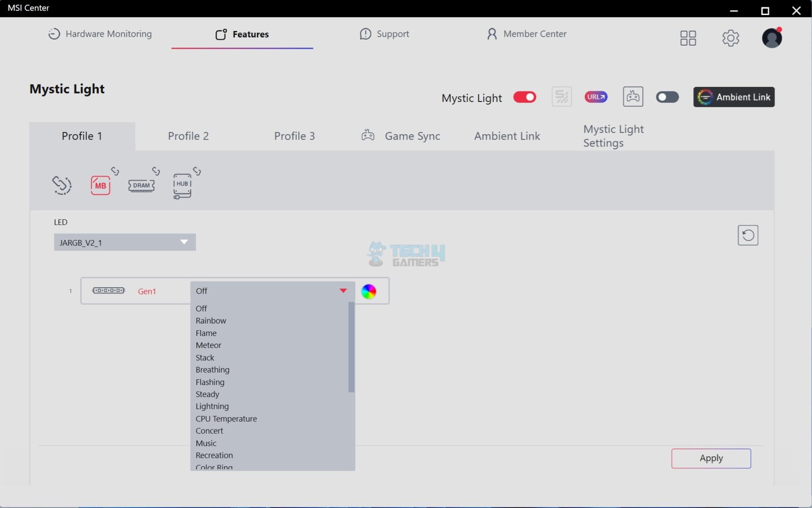Click the sync all devices link icon
812x508 pixels.
tap(62, 185)
